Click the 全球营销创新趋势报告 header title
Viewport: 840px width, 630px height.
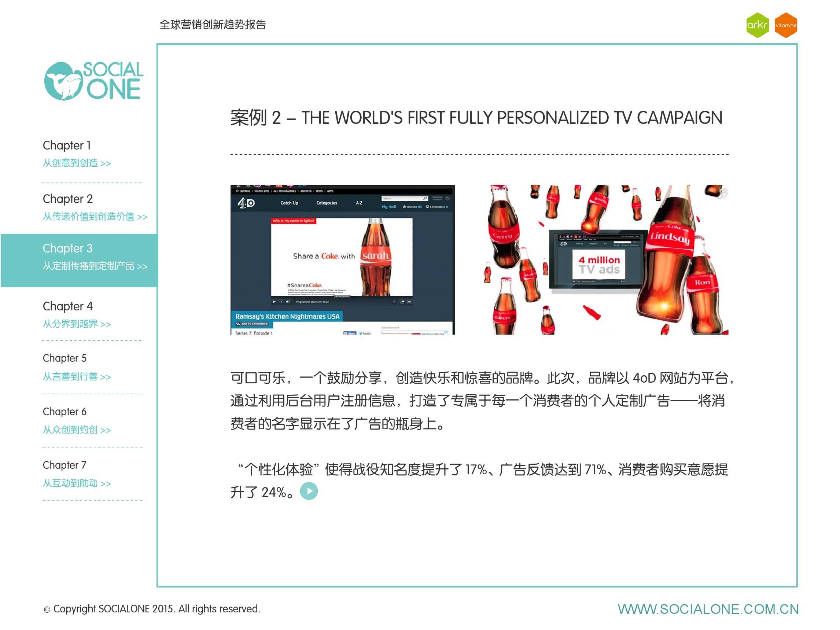click(x=212, y=25)
